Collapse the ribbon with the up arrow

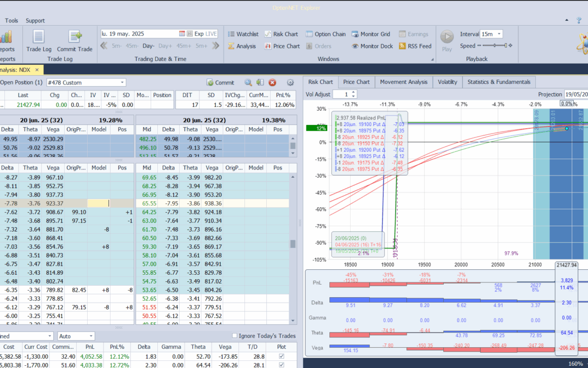(567, 20)
